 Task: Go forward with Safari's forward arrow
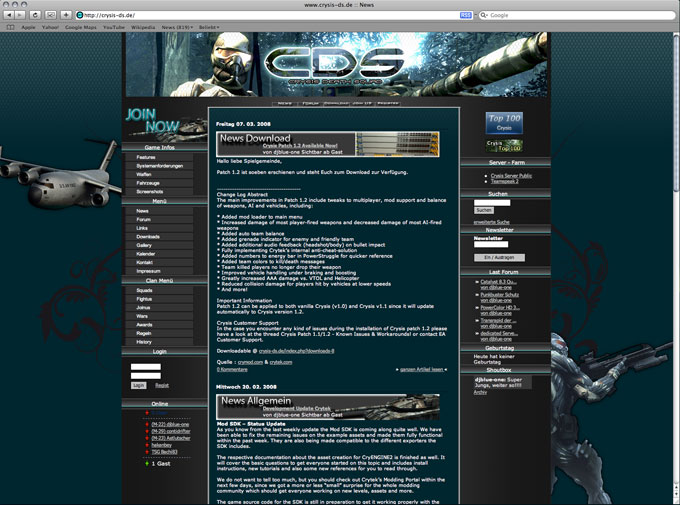tap(20, 15)
